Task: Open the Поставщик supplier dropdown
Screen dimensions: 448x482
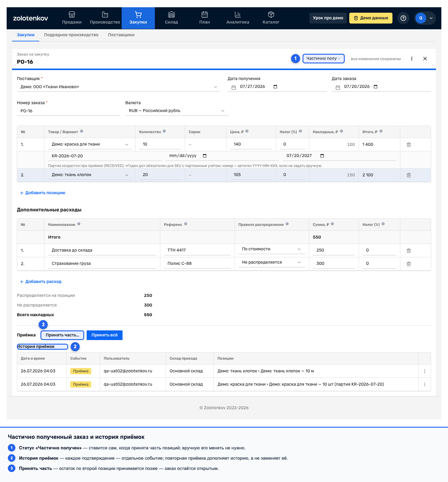Action: point(118,87)
